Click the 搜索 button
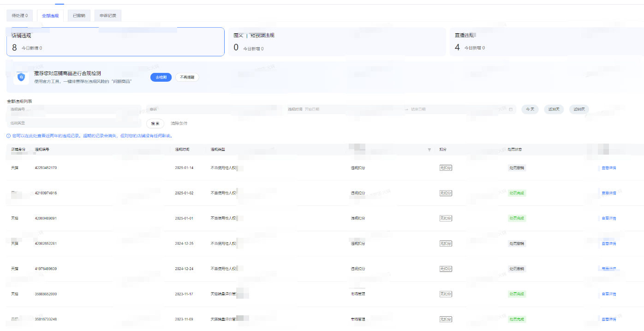This screenshot has height=331, width=644. (x=155, y=124)
